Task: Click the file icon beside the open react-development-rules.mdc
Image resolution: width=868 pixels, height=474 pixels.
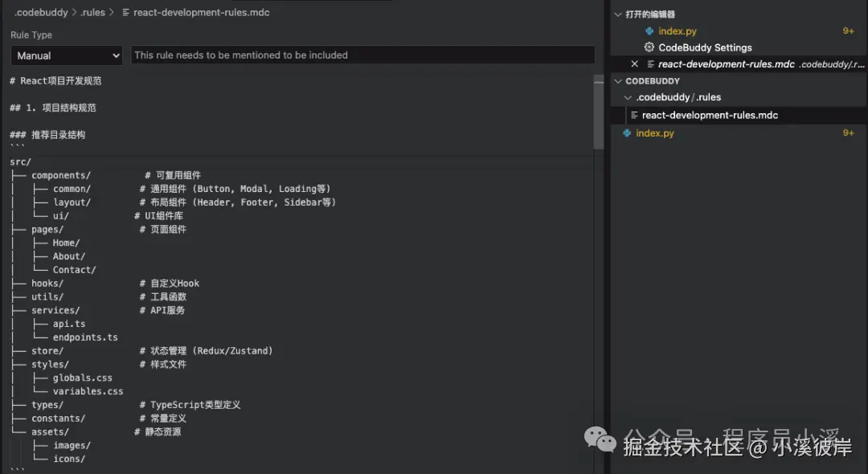Action: pos(651,64)
